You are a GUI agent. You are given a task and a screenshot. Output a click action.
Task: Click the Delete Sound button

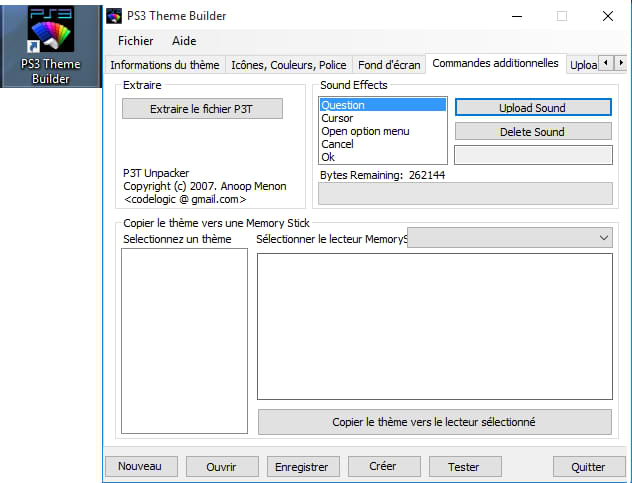pyautogui.click(x=533, y=132)
